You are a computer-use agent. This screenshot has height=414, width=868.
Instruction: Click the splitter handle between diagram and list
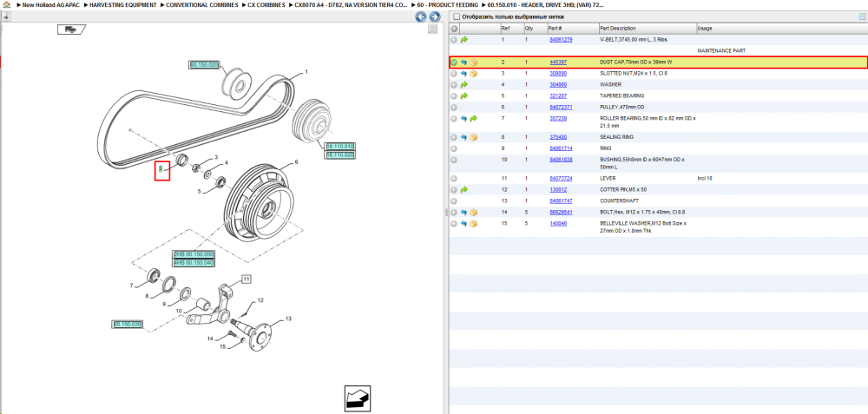point(445,214)
